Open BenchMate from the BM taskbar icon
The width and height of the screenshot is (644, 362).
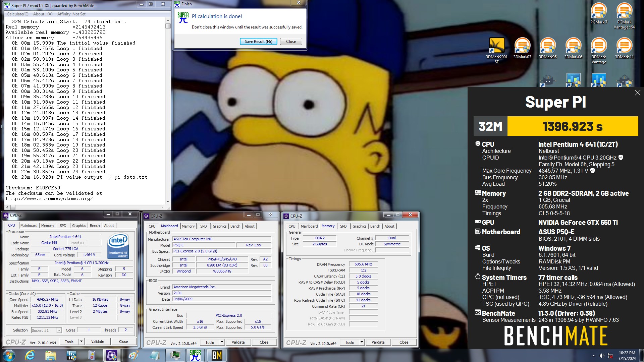[x=217, y=355]
